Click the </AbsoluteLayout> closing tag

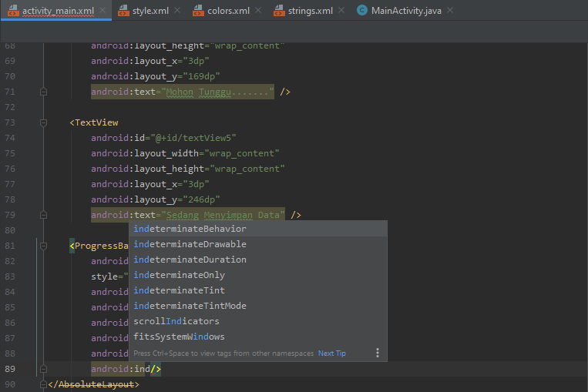point(93,384)
